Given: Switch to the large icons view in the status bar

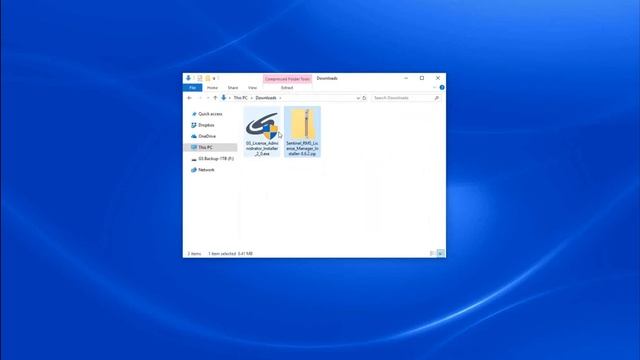Looking at the screenshot, I should (x=440, y=253).
